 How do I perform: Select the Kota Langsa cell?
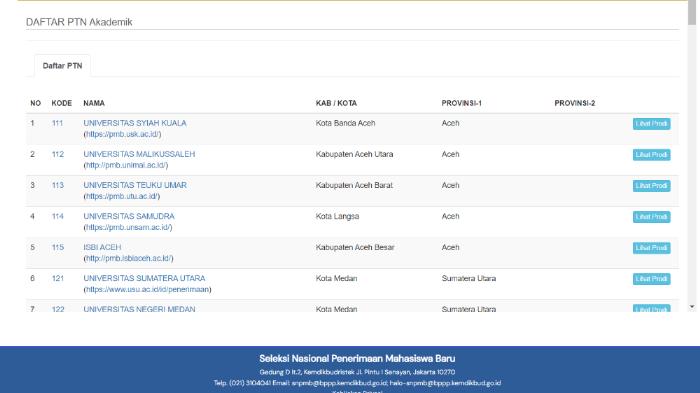(338, 216)
